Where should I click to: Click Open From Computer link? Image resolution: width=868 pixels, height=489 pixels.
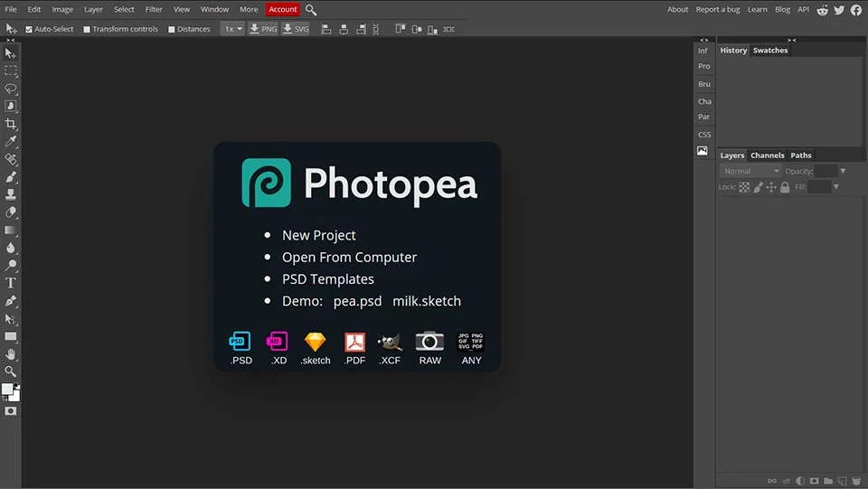pyautogui.click(x=349, y=258)
